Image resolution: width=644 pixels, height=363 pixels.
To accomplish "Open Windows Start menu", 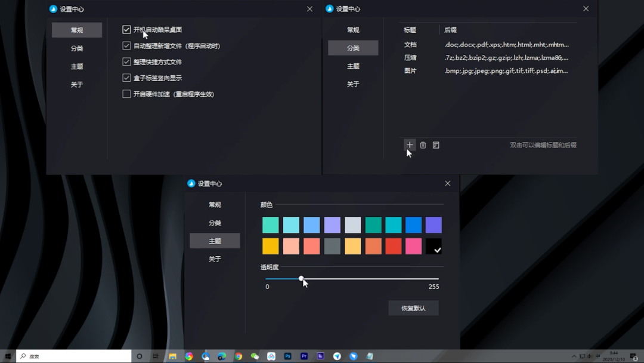I will (8, 356).
